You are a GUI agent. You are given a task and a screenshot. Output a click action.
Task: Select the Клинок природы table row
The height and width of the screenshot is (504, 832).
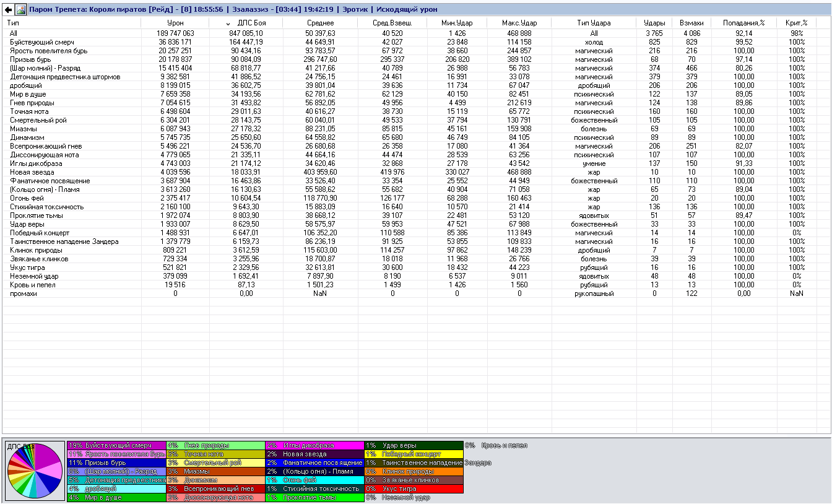click(416, 250)
